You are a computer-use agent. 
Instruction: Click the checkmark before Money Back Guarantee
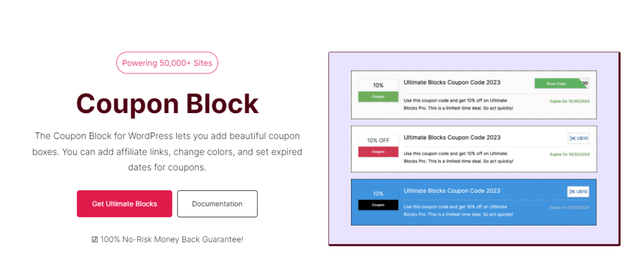(x=95, y=239)
